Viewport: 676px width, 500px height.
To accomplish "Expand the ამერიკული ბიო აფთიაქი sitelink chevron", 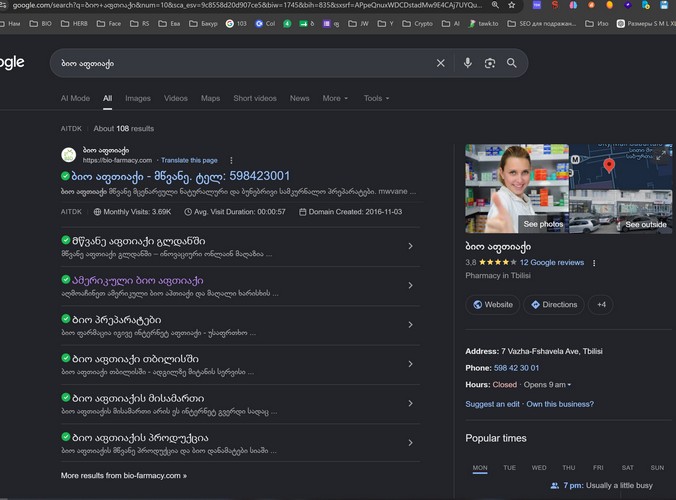I will pos(410,285).
